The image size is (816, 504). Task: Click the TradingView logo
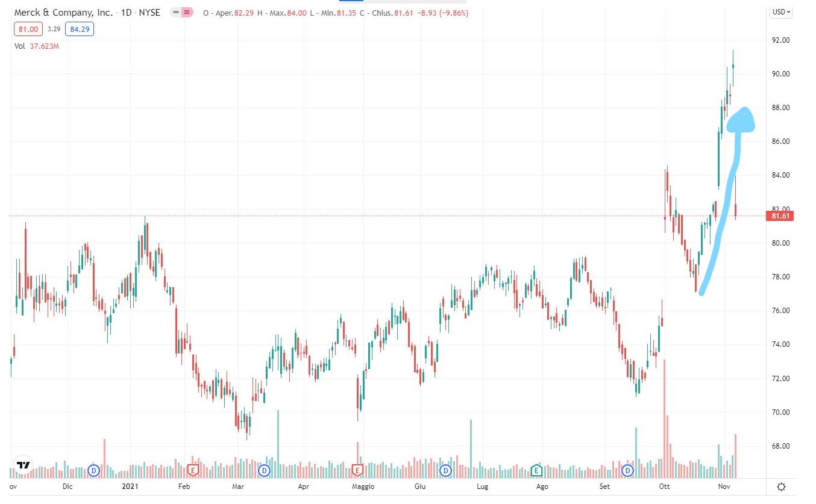point(24,465)
